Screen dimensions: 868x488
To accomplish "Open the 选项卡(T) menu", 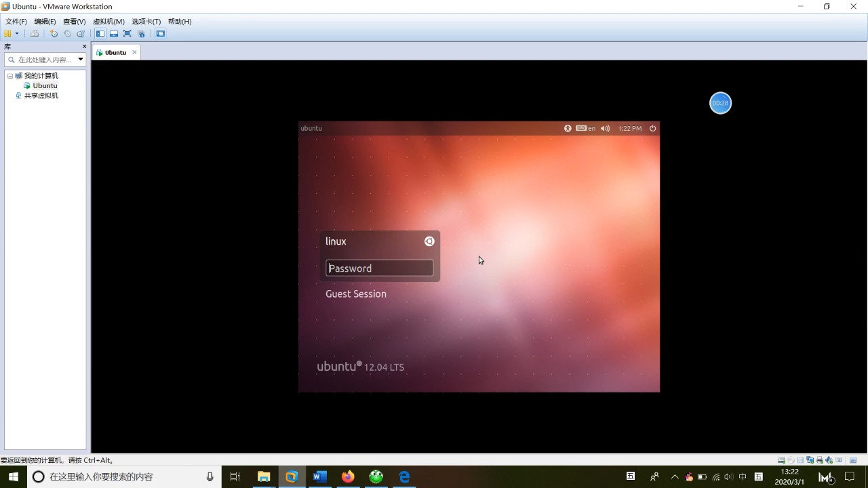I will click(146, 21).
